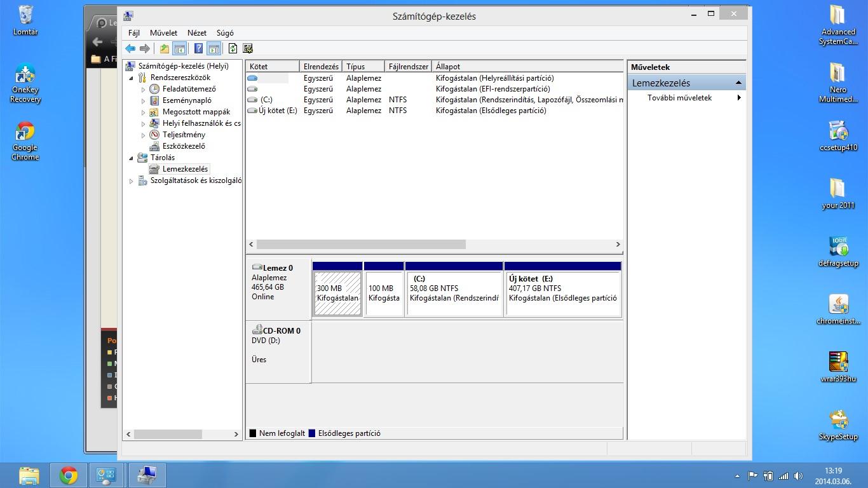The width and height of the screenshot is (868, 488).
Task: Sort by the Kötet column header
Action: 273,66
